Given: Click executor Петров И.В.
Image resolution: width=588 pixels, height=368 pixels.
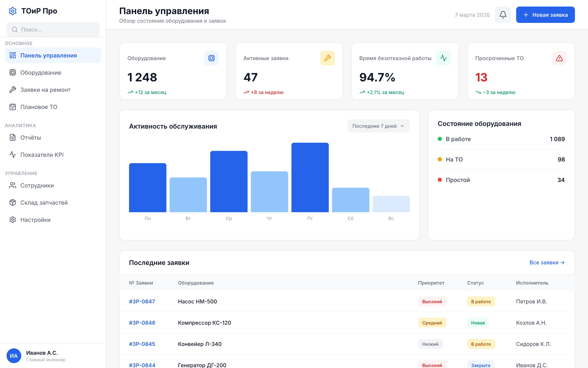Looking at the screenshot, I should point(531,301).
